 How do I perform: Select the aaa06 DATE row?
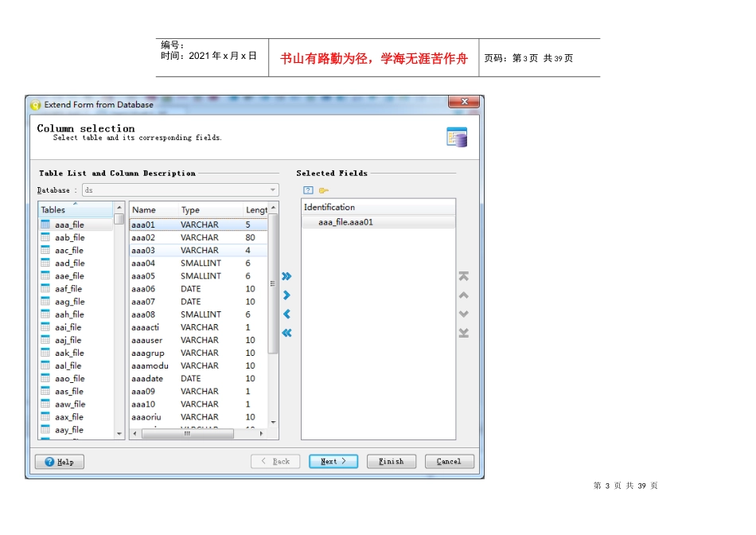pyautogui.click(x=199, y=288)
